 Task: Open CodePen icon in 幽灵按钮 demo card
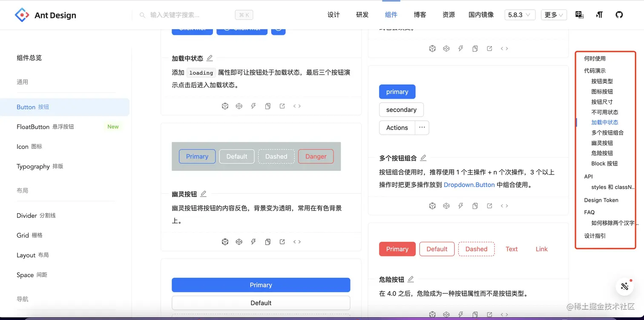(239, 242)
